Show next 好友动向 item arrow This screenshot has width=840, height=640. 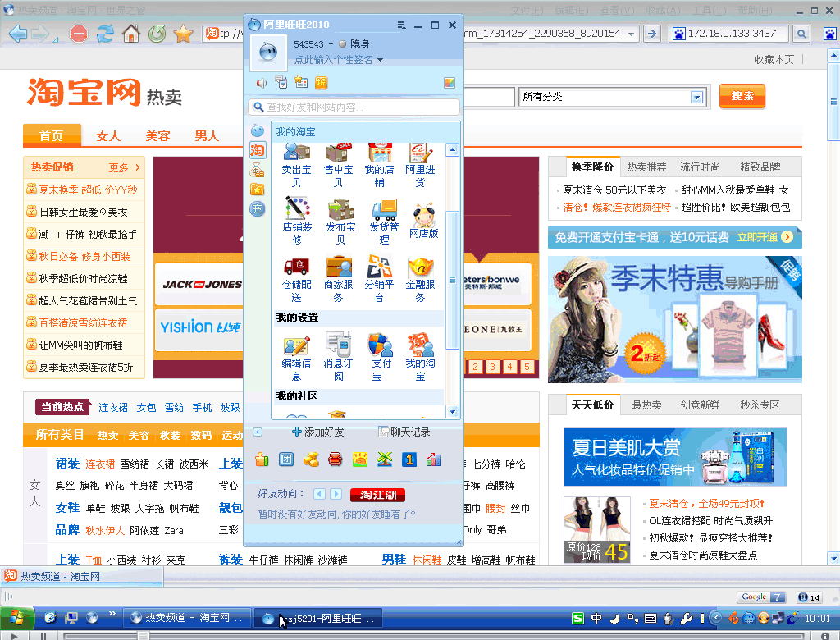336,494
